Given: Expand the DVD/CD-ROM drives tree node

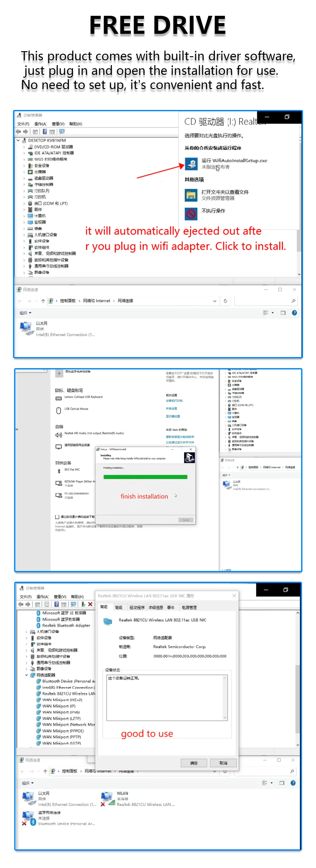Looking at the screenshot, I should click(24, 147).
